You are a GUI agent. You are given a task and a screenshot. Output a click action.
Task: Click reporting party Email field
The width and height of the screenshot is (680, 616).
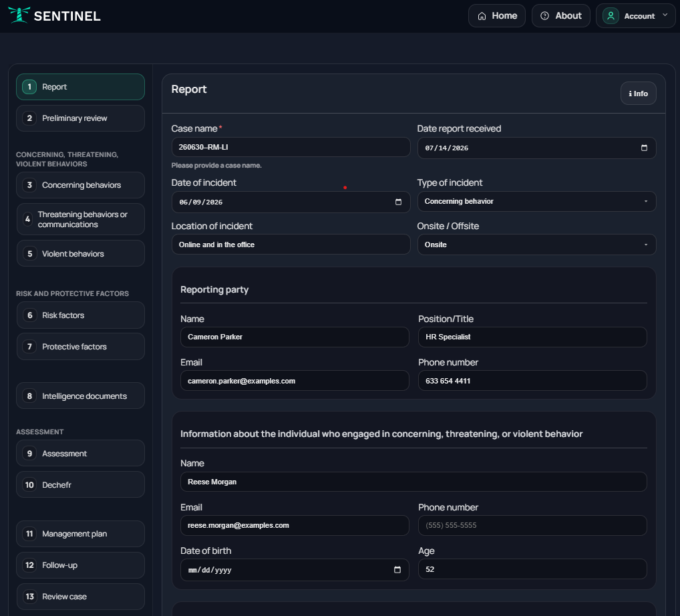pyautogui.click(x=295, y=380)
